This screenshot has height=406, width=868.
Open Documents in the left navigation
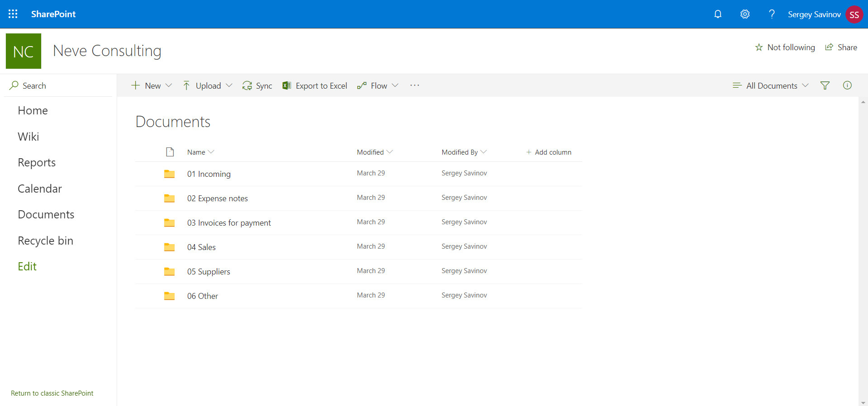pos(46,214)
